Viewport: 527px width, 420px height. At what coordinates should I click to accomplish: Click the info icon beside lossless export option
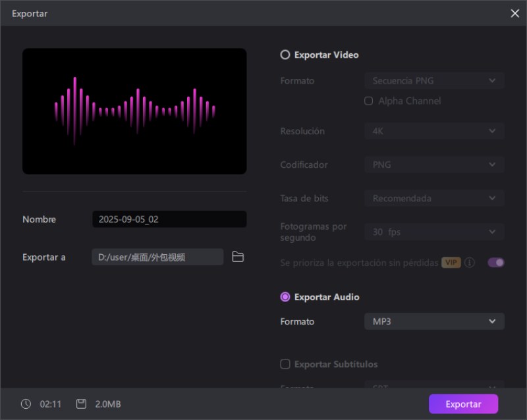click(470, 263)
